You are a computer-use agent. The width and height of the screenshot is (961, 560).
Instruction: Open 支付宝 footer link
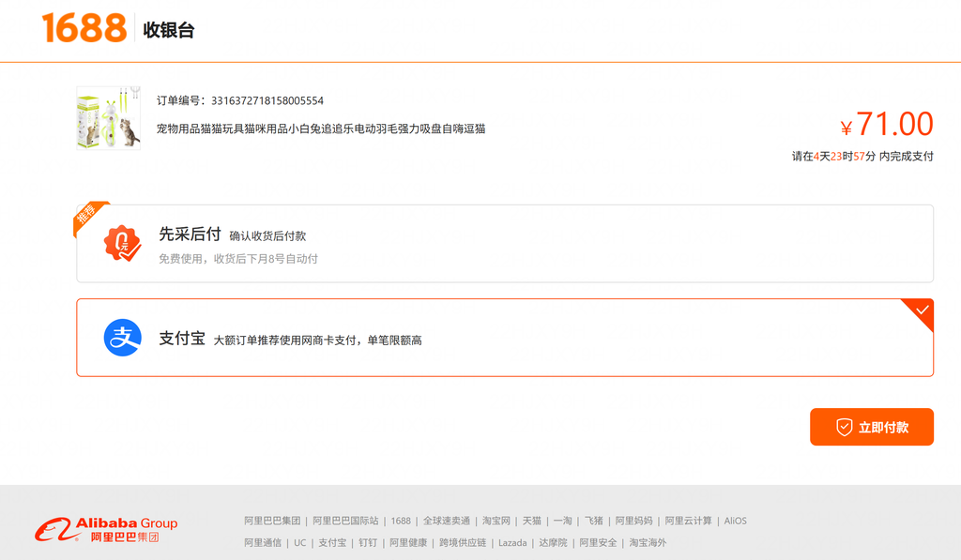(332, 543)
